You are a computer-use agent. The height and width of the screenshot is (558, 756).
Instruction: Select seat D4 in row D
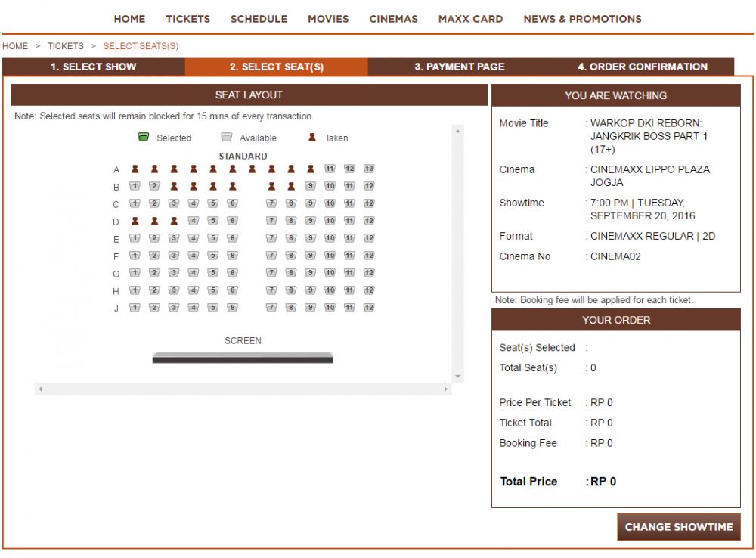pos(194,221)
